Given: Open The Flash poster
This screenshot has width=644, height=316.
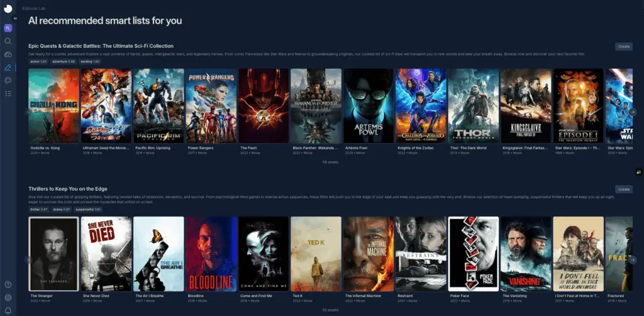Looking at the screenshot, I should point(264,106).
